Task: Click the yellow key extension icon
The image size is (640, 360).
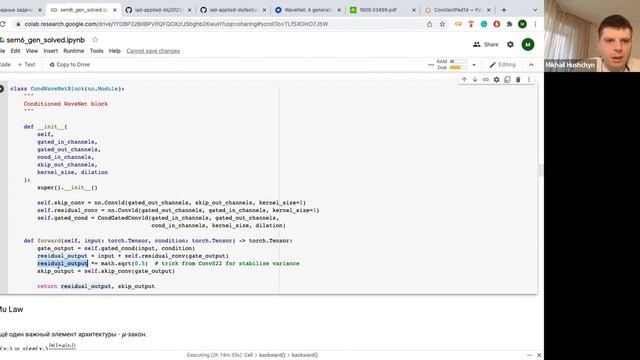Action: (458, 24)
